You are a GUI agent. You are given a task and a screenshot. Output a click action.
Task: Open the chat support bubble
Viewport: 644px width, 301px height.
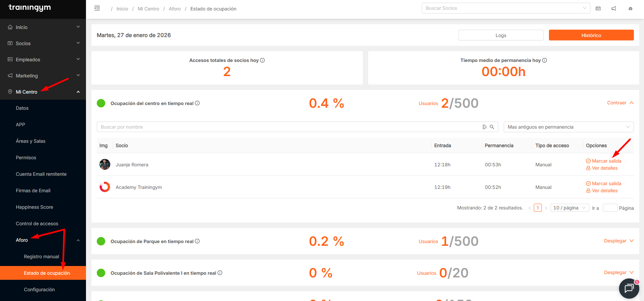(629, 289)
